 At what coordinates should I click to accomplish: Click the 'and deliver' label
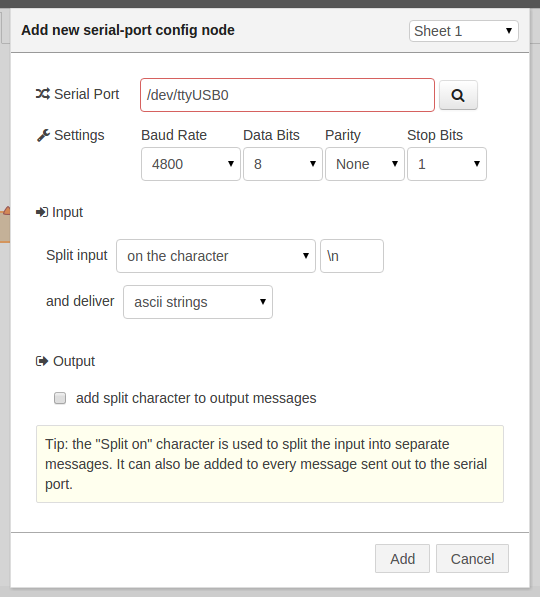tap(80, 301)
